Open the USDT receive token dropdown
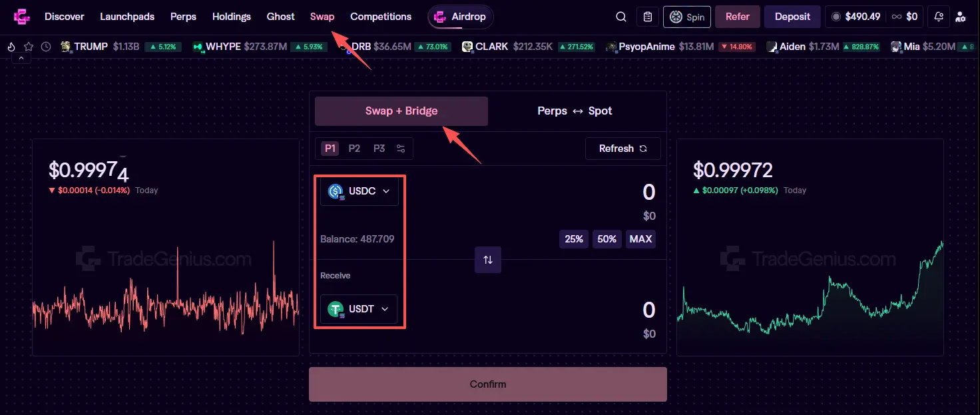Image resolution: width=980 pixels, height=415 pixels. pos(359,309)
